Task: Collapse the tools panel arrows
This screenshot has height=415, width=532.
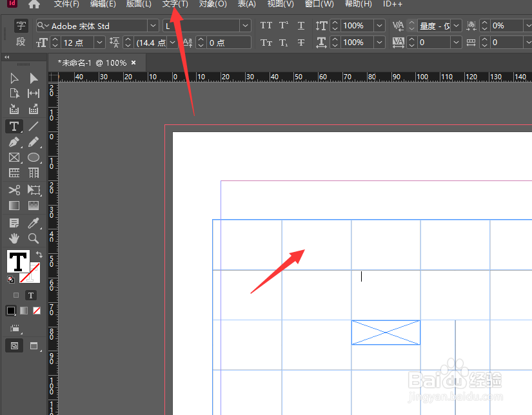Action: click(7, 57)
